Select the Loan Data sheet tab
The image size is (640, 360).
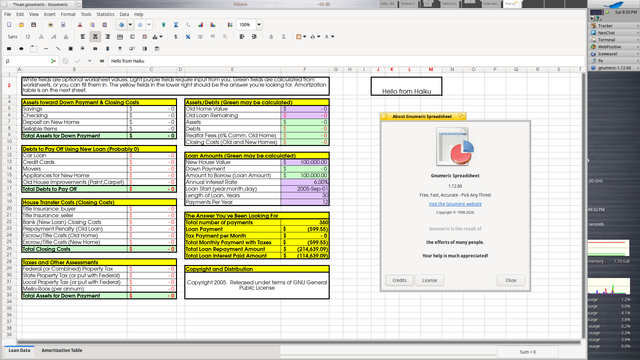point(19,350)
